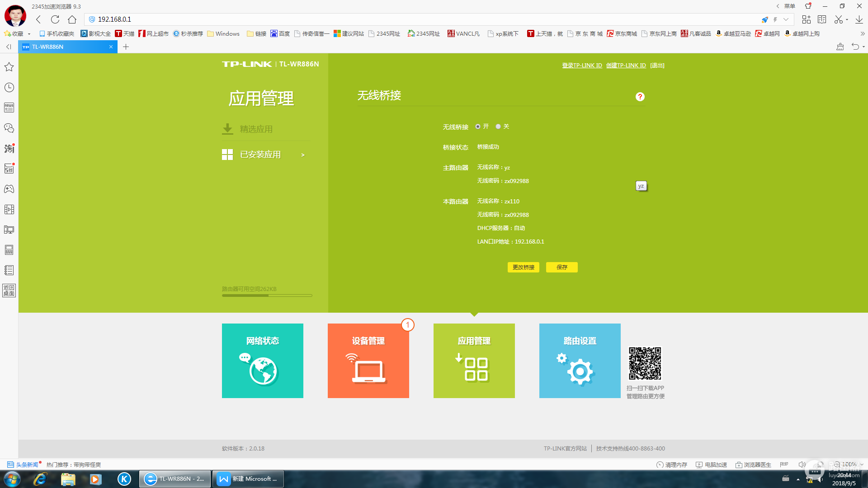Open the favorites star in sidebar
868x488 pixels.
(9, 67)
